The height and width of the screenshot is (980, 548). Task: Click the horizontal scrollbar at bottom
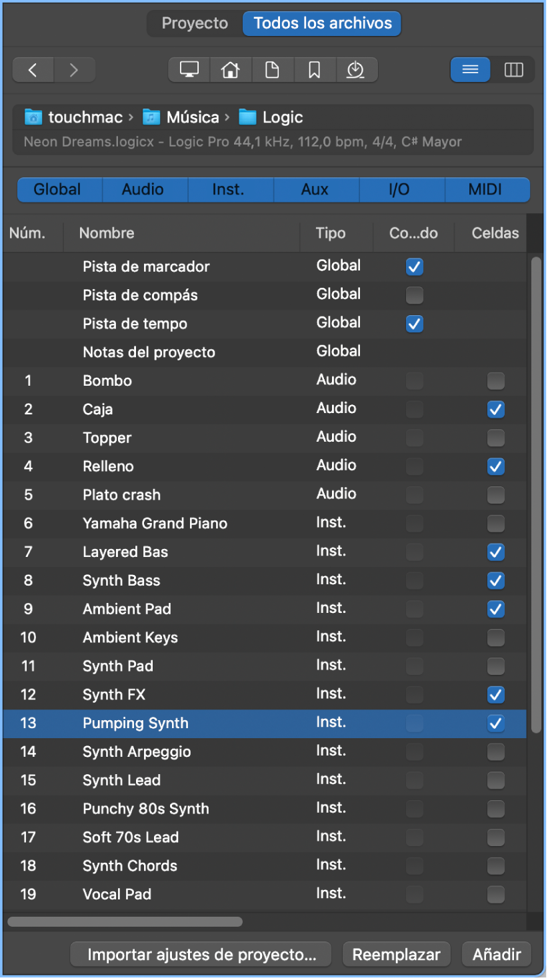[x=125, y=922]
